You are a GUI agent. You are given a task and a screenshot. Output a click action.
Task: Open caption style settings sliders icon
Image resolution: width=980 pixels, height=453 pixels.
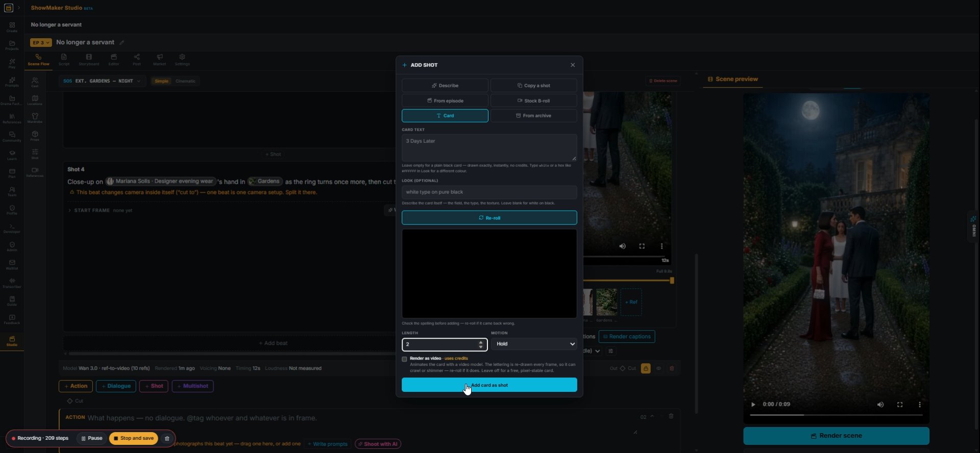(x=611, y=351)
